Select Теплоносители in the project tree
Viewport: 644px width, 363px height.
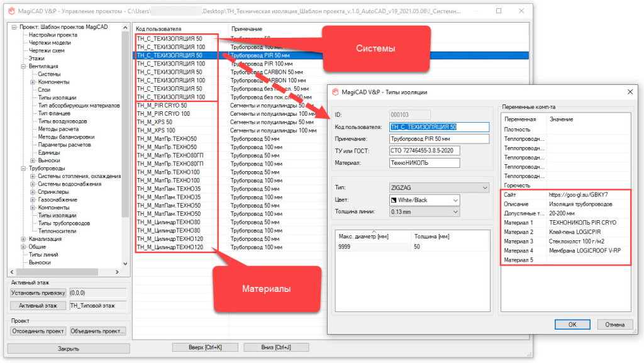[x=58, y=231]
